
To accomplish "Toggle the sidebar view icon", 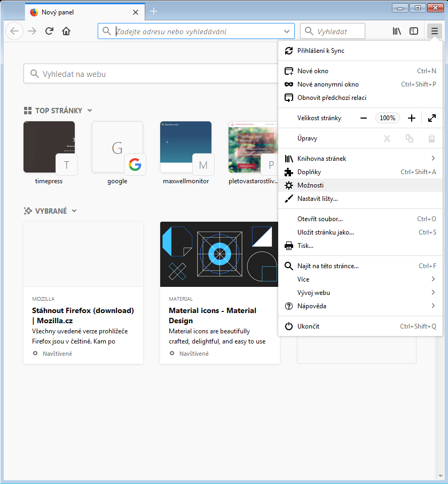I will [x=414, y=32].
